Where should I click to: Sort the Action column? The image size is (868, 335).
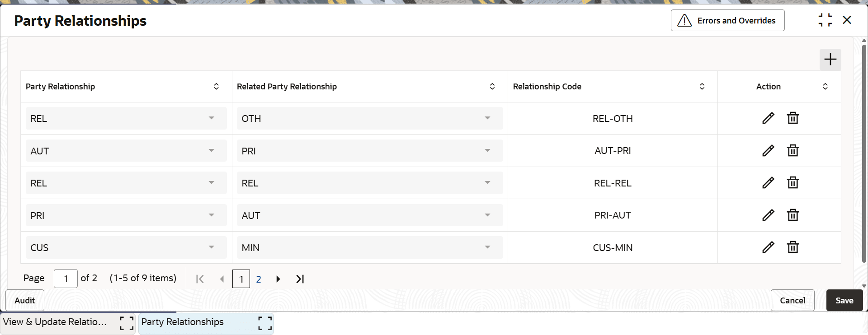pyautogui.click(x=825, y=86)
